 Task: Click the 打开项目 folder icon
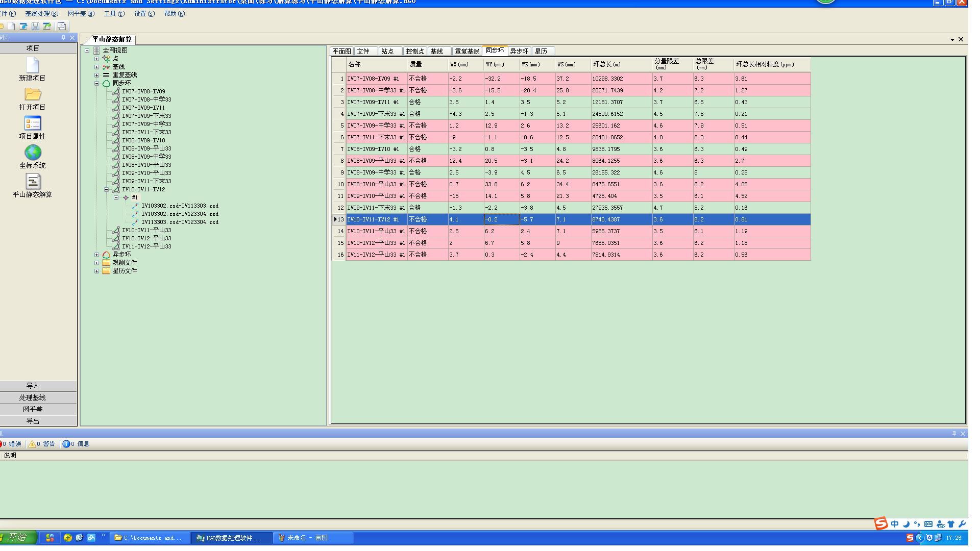(x=33, y=94)
